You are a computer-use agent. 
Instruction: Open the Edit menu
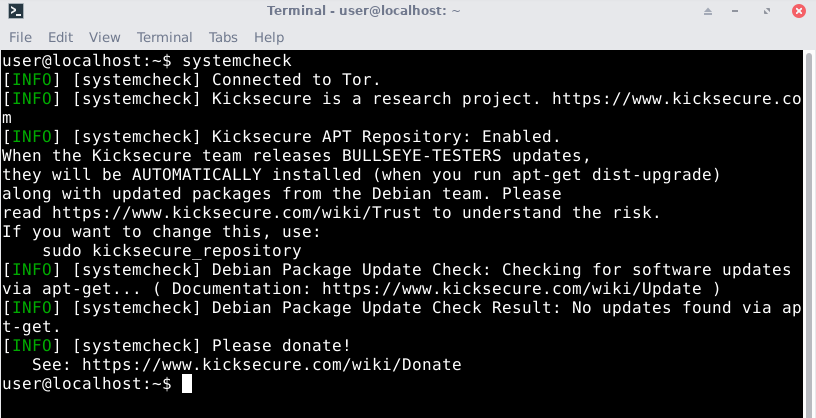pyautogui.click(x=61, y=37)
